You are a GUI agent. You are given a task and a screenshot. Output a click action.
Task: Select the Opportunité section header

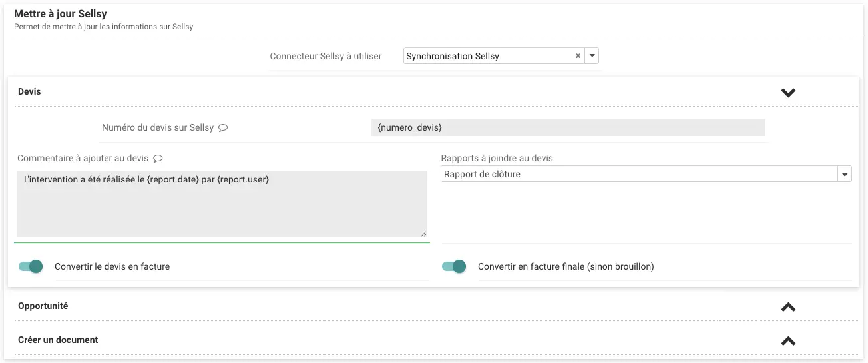43,306
